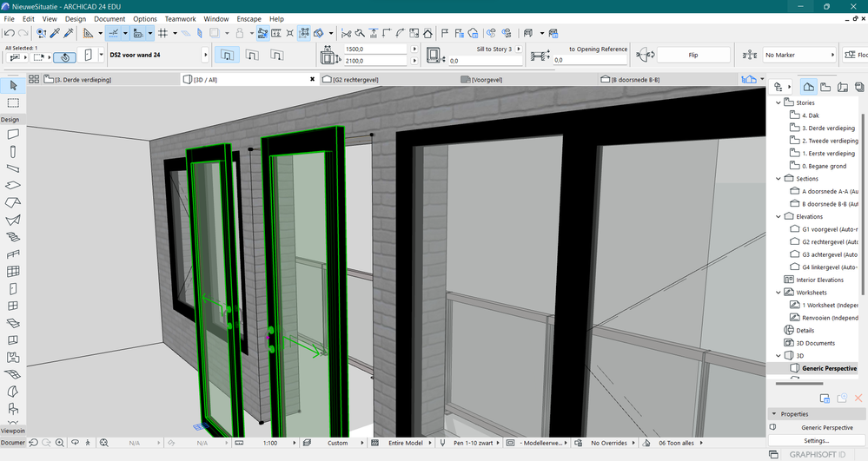Select the Marquee tool

pos(13,103)
